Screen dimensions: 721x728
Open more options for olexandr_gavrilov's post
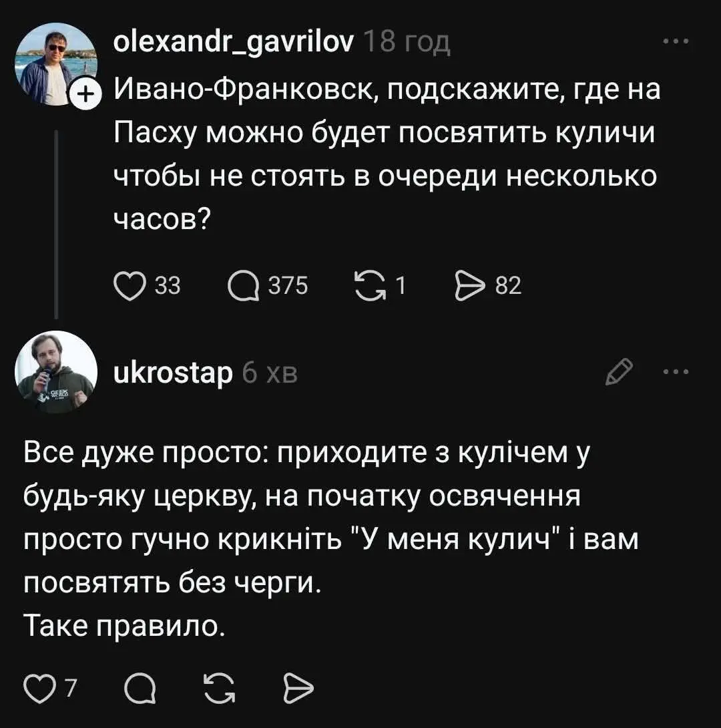(675, 42)
